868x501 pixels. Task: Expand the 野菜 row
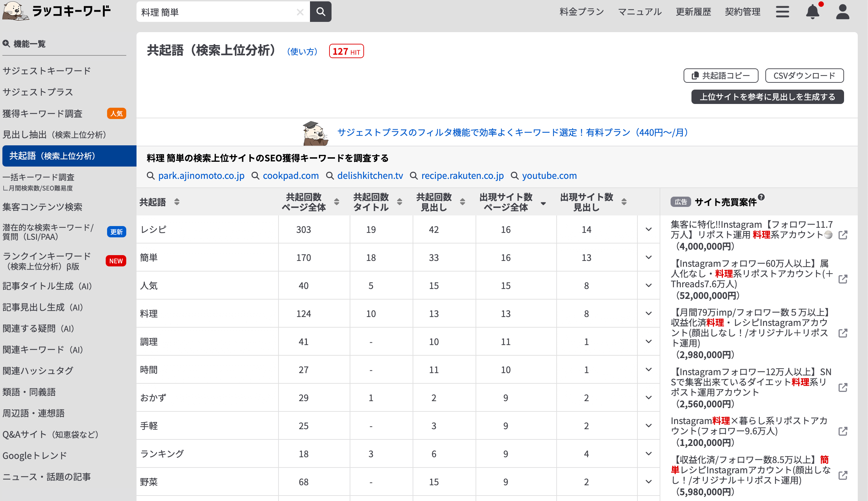[x=648, y=482]
